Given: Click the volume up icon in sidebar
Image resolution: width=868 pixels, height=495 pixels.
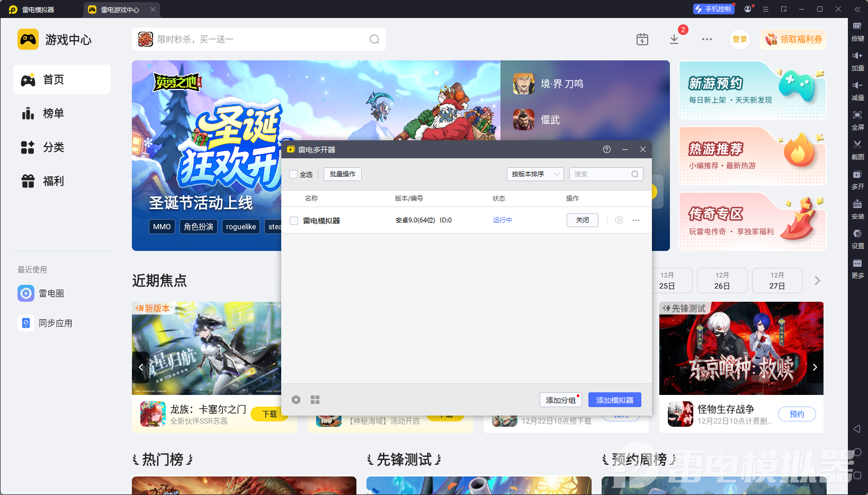Looking at the screenshot, I should [x=857, y=56].
